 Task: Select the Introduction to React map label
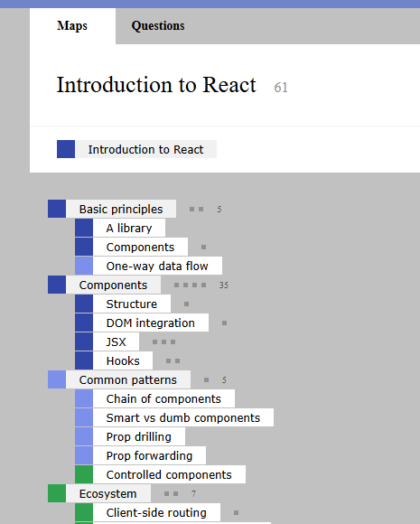[x=145, y=149]
